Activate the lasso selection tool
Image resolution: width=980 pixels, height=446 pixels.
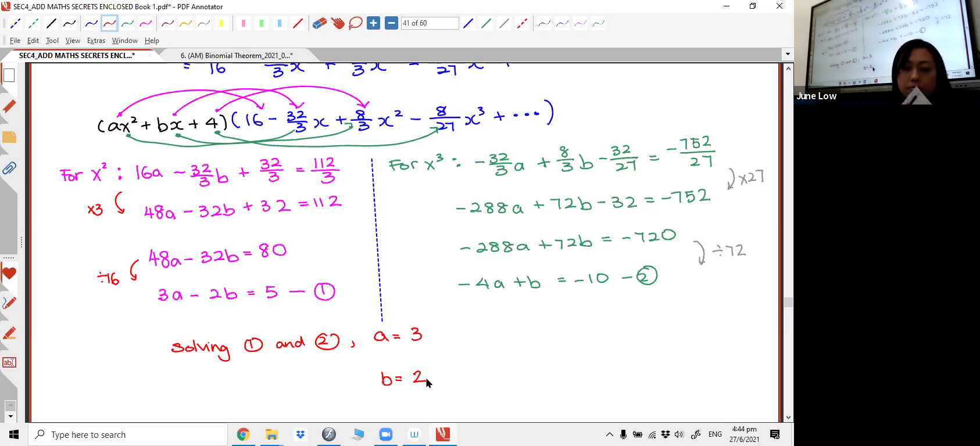pos(356,24)
